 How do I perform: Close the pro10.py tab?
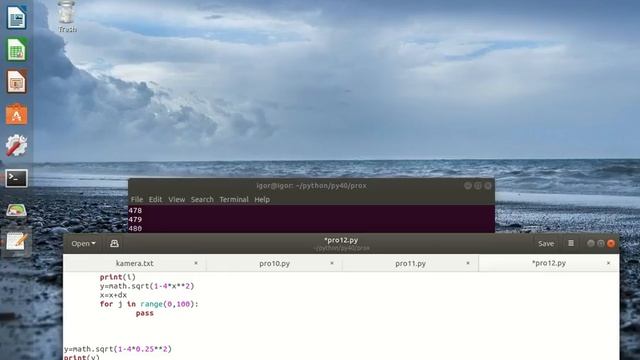[332, 263]
